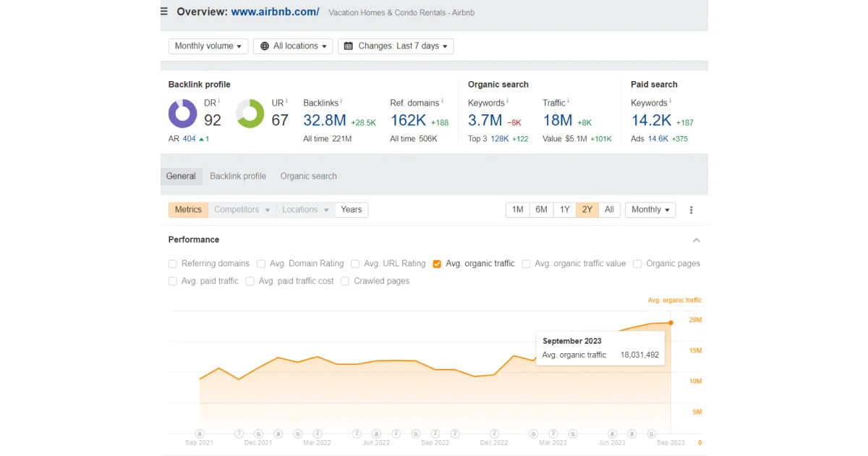Click the 'Value $5.1M' text
The width and height of the screenshot is (868, 456).
coord(565,138)
